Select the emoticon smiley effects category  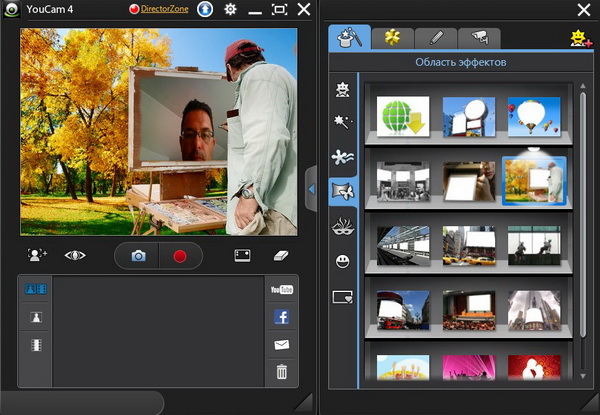(343, 261)
